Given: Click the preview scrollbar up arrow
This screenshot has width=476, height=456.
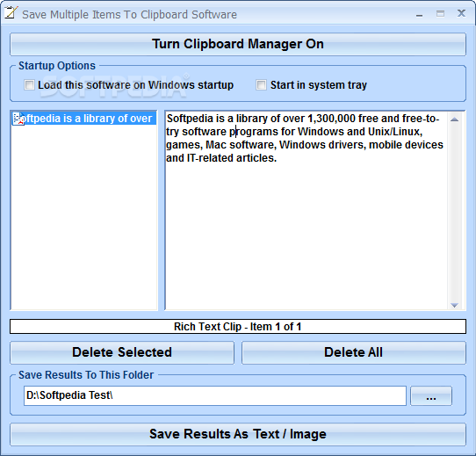Looking at the screenshot, I should (454, 119).
